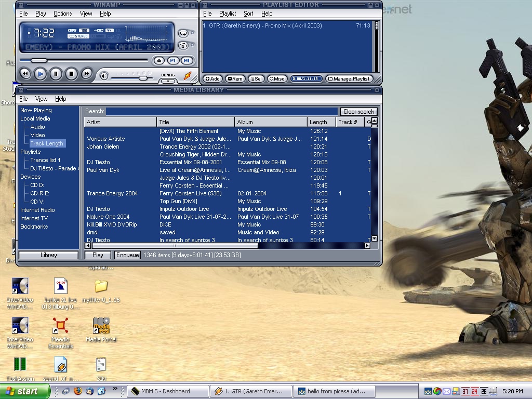Click the Winamp seek bar handle

[39, 61]
